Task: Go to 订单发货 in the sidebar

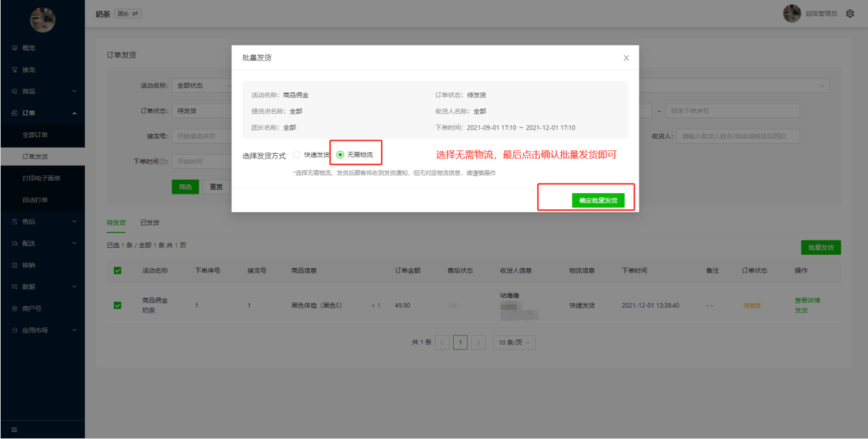Action: [x=42, y=156]
